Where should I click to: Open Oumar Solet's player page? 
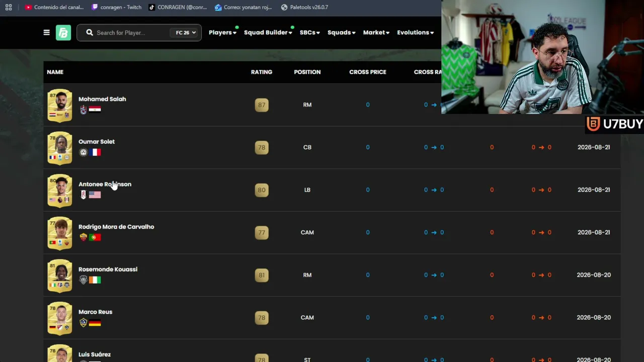(x=97, y=142)
